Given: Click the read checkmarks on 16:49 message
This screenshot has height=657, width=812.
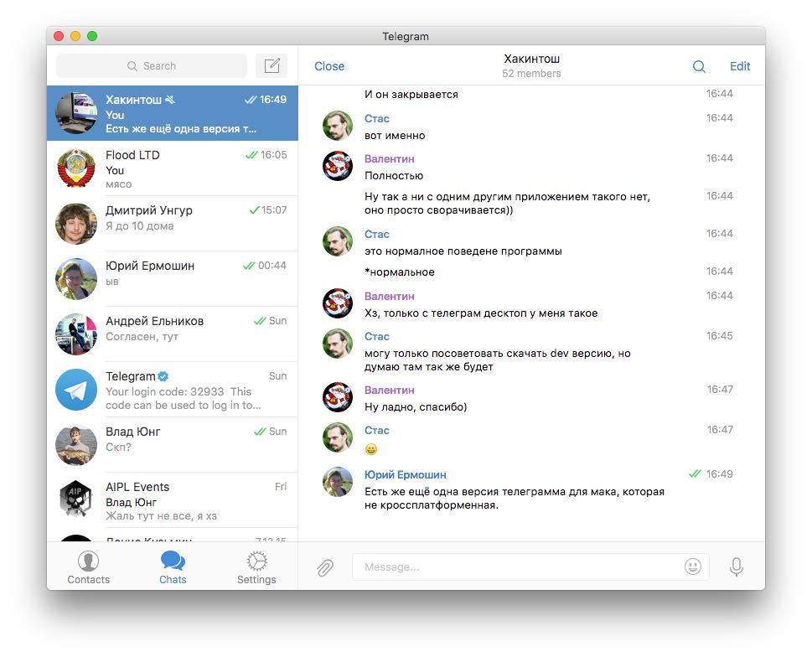Looking at the screenshot, I should (x=695, y=473).
